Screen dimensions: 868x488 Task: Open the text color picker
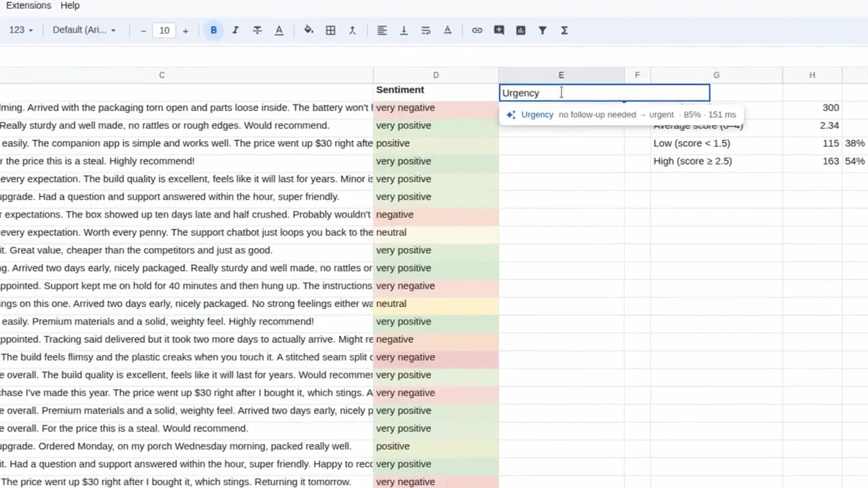[x=279, y=30]
